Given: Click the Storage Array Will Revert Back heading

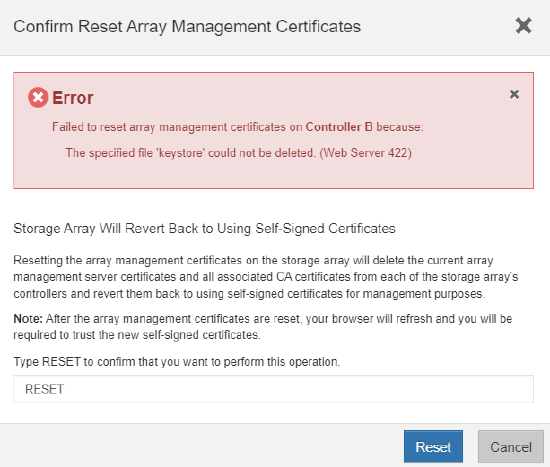Looking at the screenshot, I should tap(204, 228).
